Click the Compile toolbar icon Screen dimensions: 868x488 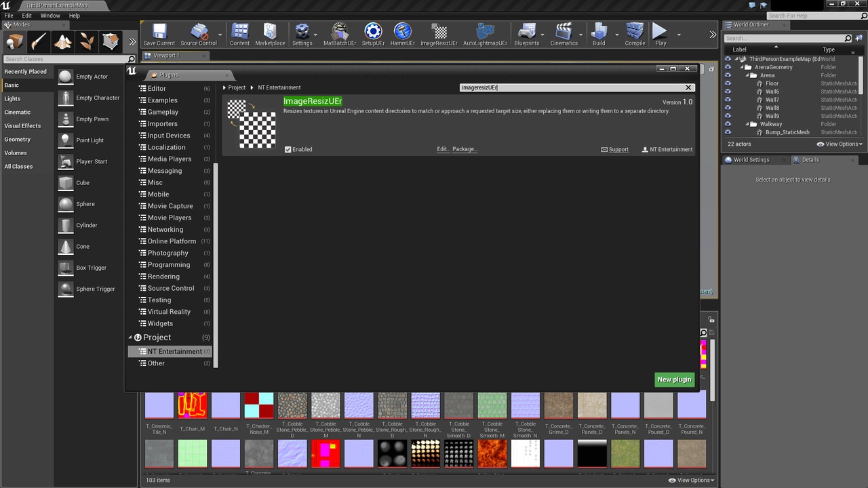coord(635,35)
